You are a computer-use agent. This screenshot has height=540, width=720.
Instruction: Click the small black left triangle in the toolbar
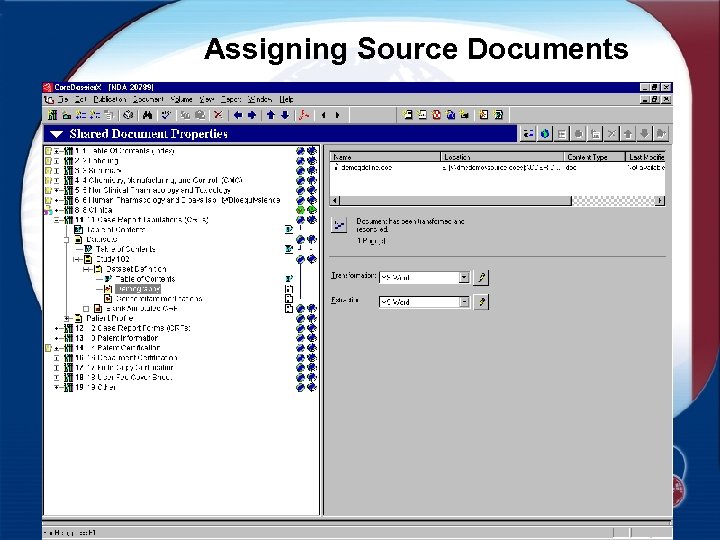point(323,115)
